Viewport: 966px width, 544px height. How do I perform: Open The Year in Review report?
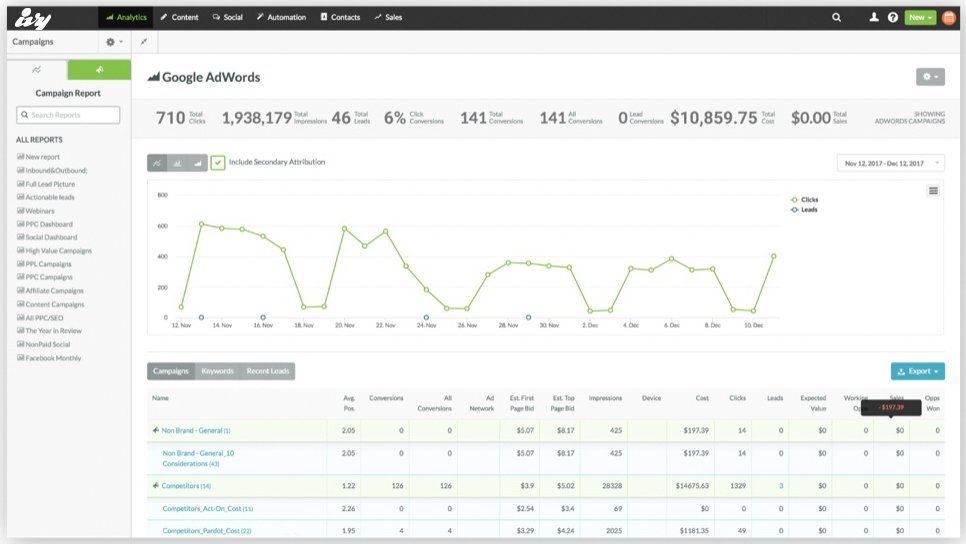pyautogui.click(x=49, y=331)
